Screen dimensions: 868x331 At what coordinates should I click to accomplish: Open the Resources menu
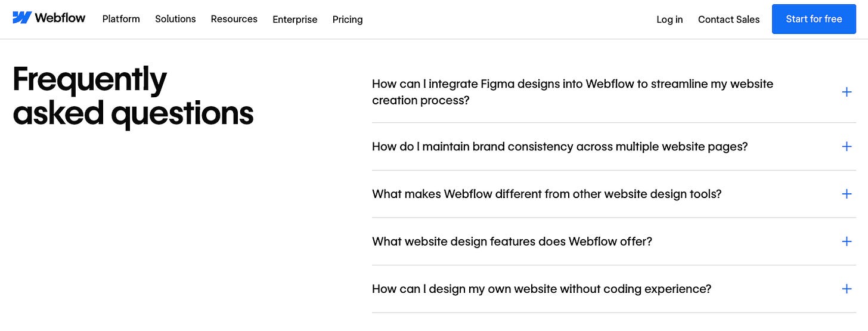point(234,19)
